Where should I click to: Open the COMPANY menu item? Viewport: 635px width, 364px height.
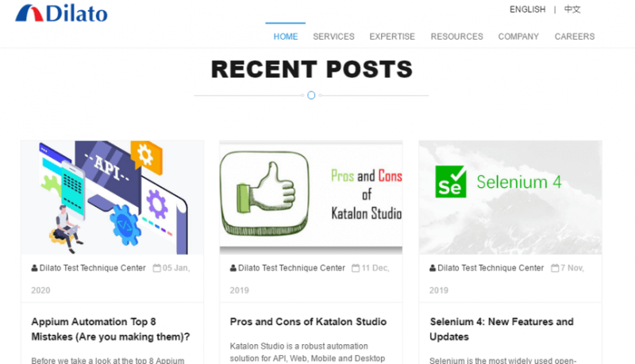coord(518,36)
